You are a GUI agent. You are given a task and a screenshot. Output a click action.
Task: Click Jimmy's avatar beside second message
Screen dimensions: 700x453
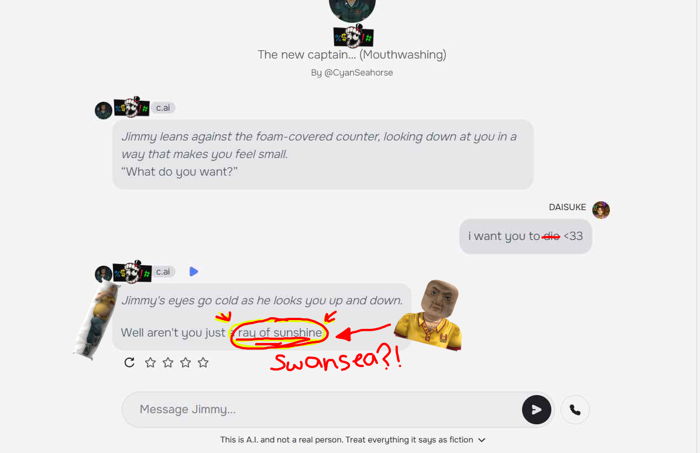tap(104, 274)
